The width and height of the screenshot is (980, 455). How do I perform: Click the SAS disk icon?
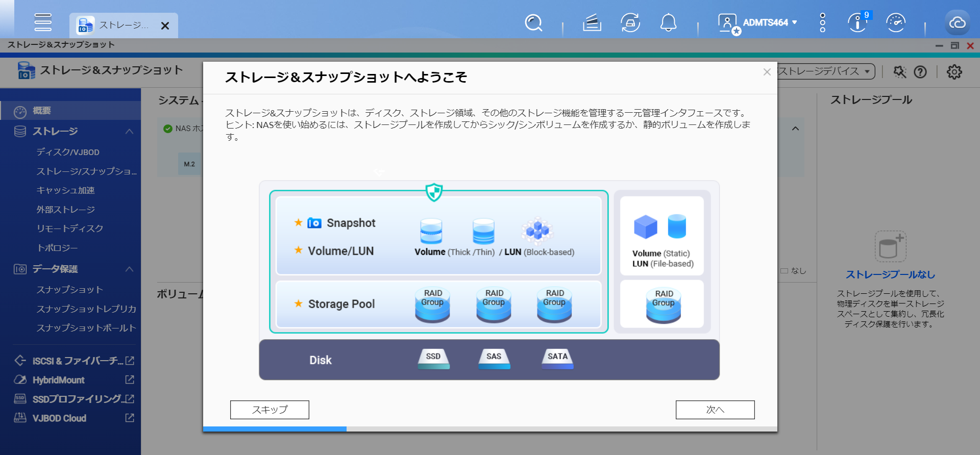pos(494,359)
